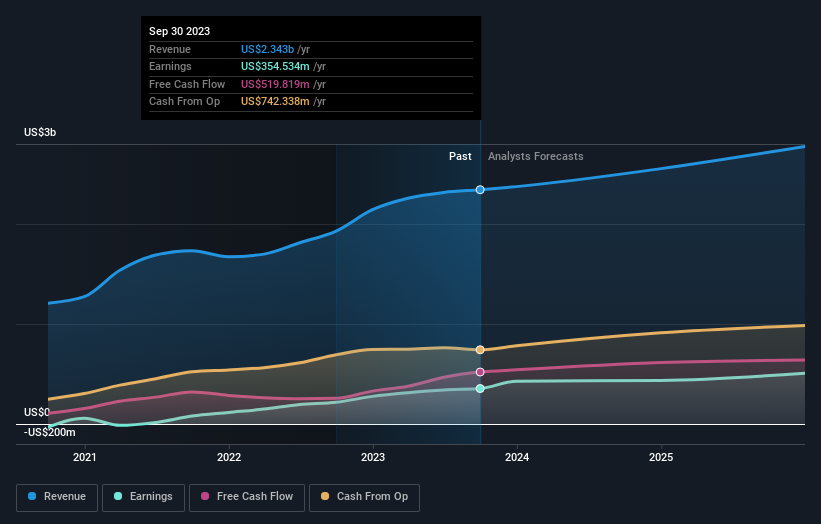Click the US$0 y-axis label

(37, 412)
